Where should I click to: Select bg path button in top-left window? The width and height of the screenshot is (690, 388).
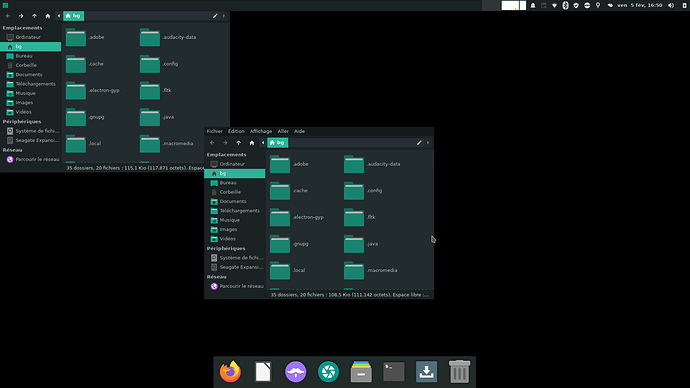[x=73, y=16]
